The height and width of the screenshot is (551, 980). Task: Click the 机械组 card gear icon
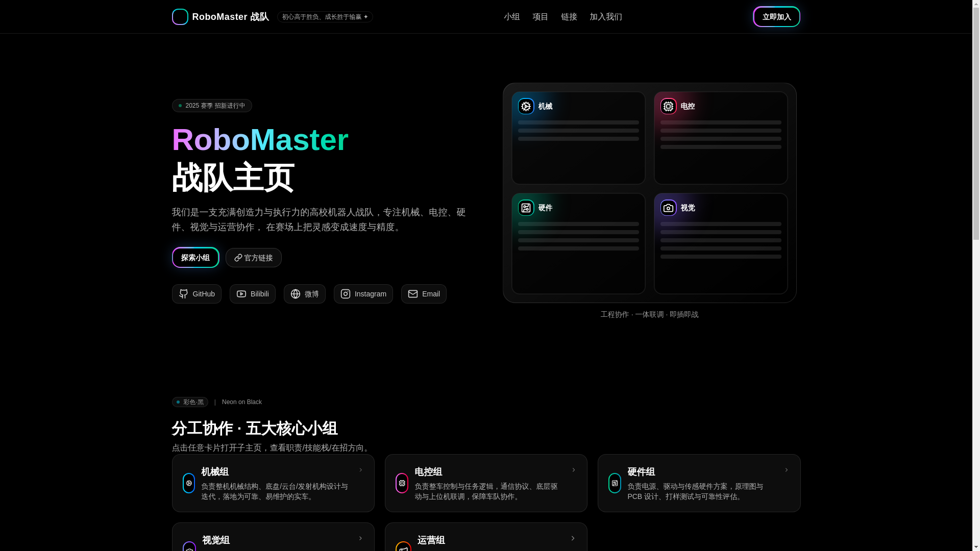pyautogui.click(x=189, y=483)
